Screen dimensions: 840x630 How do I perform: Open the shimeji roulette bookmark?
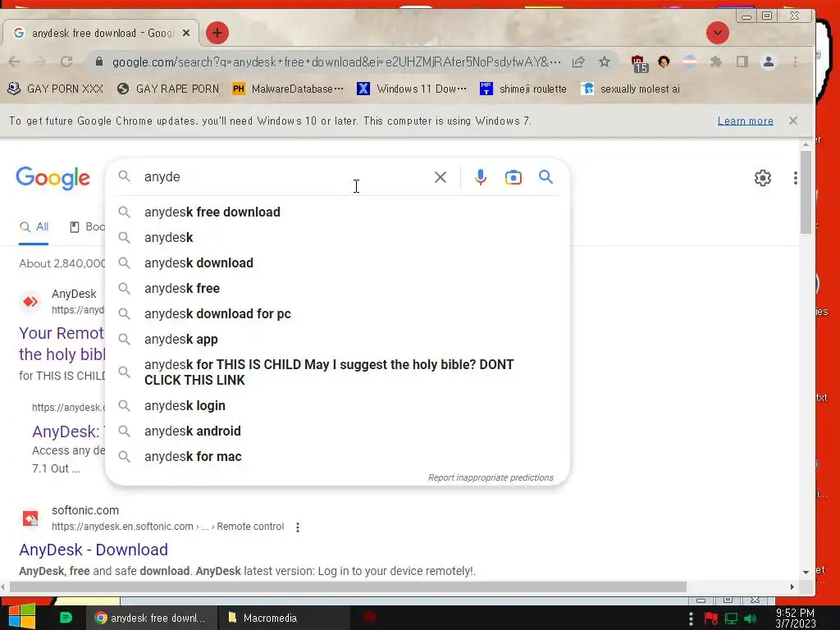coord(523,89)
